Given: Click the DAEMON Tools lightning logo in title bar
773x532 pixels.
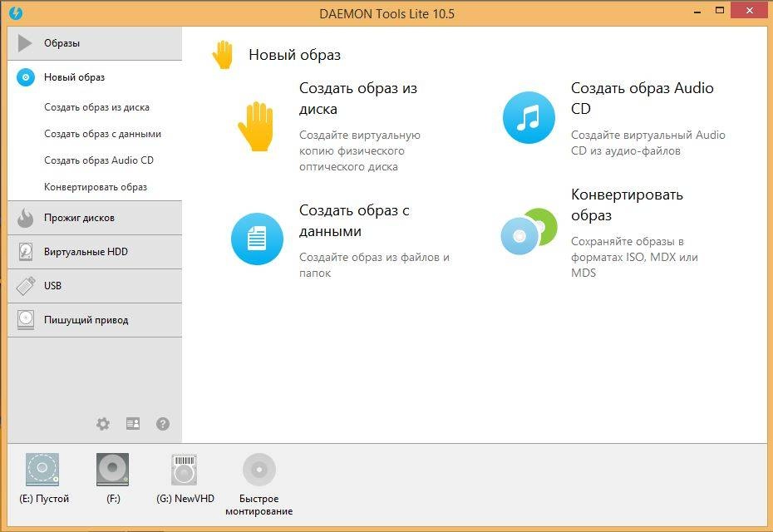Looking at the screenshot, I should (16, 12).
